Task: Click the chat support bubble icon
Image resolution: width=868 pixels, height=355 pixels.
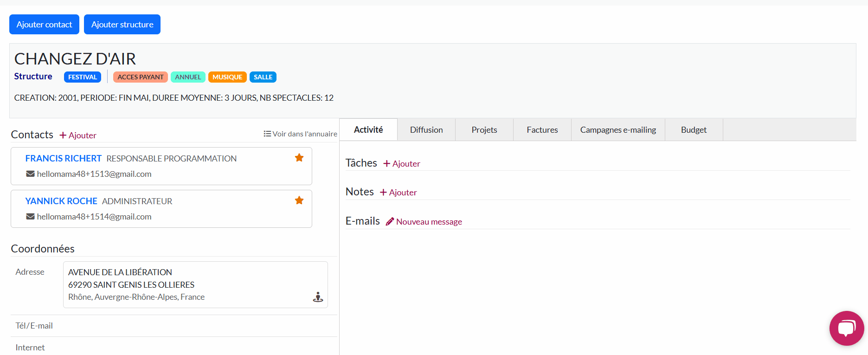Action: 846,328
